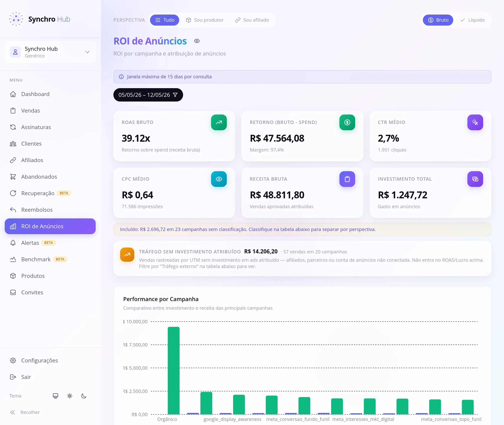Click the Investimento Total wallet icon
504x425 pixels.
[475, 179]
